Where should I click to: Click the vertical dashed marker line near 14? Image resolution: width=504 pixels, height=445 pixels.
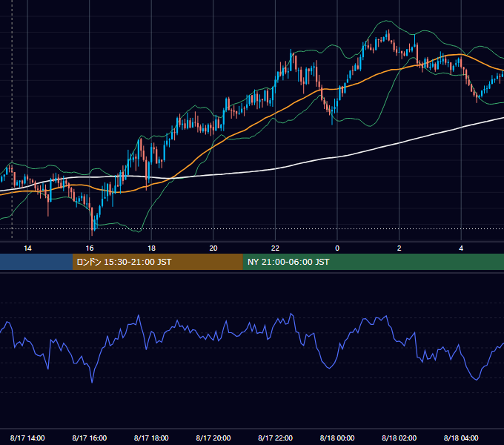pyautogui.click(x=12, y=119)
